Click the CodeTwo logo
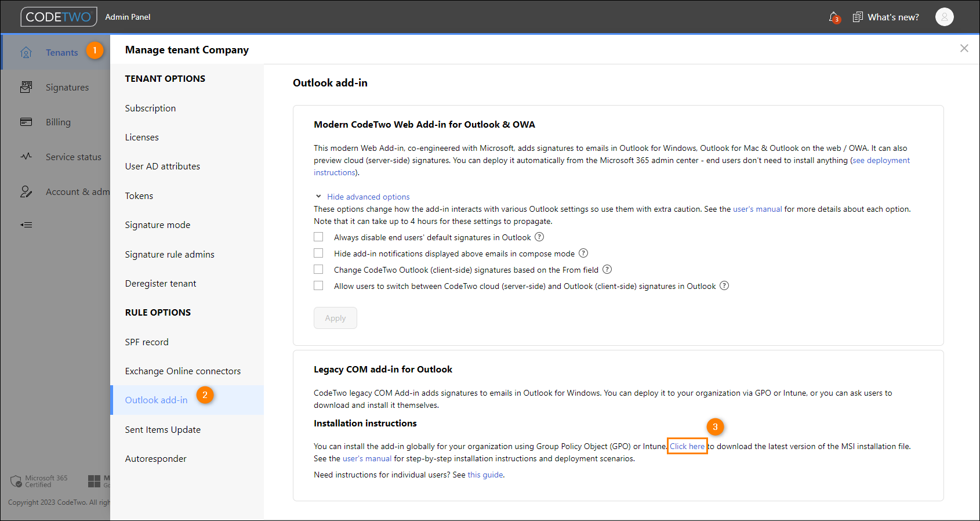Viewport: 980px width, 521px height. tap(59, 17)
